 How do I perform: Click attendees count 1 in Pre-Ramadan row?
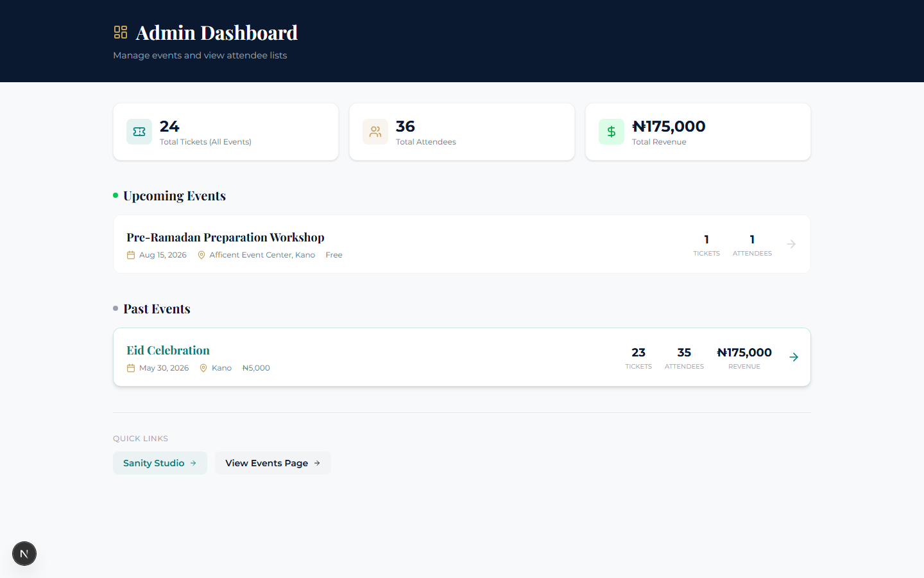click(x=752, y=239)
